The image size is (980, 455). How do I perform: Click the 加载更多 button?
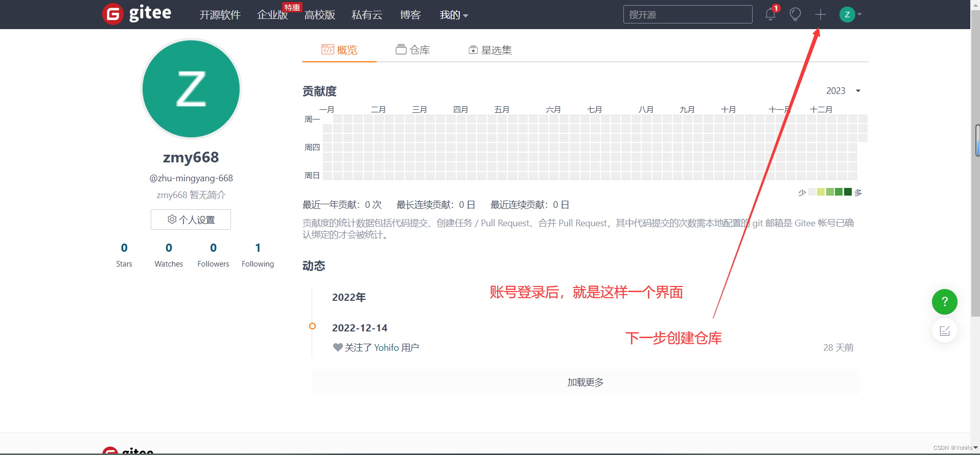[586, 382]
